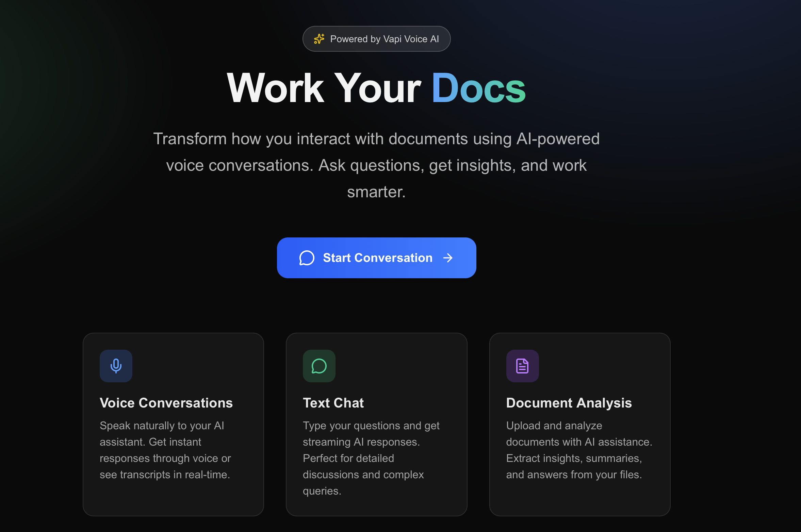The image size is (801, 532).
Task: Click the purple document icon
Action: pos(522,366)
